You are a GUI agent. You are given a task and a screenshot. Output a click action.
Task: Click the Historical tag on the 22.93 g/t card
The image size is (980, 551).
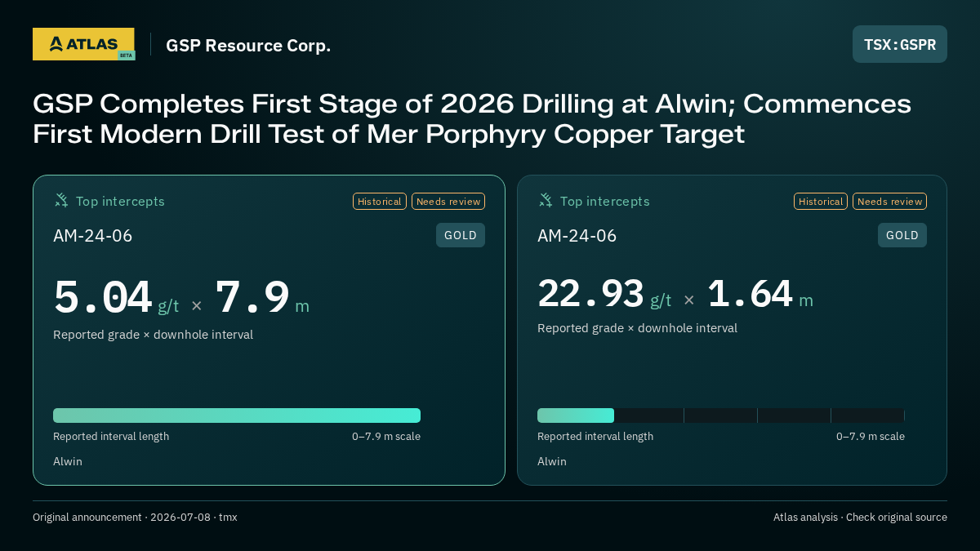coord(821,202)
